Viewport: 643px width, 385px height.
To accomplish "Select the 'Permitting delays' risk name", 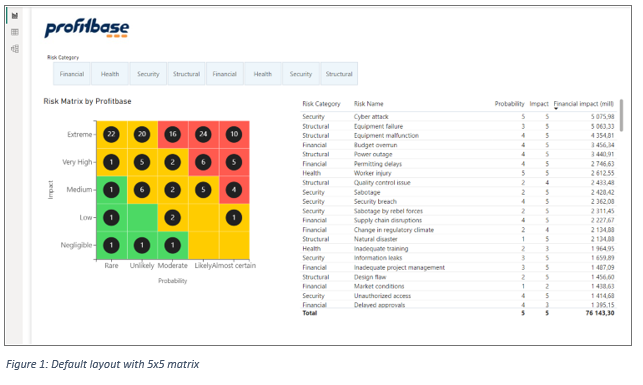I will [378, 164].
